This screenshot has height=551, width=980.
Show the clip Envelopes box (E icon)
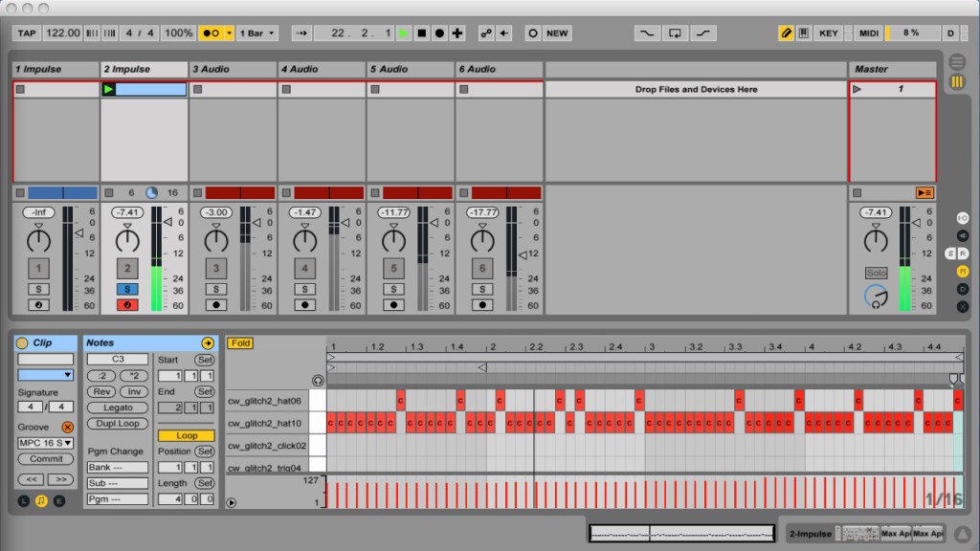pyautogui.click(x=59, y=500)
